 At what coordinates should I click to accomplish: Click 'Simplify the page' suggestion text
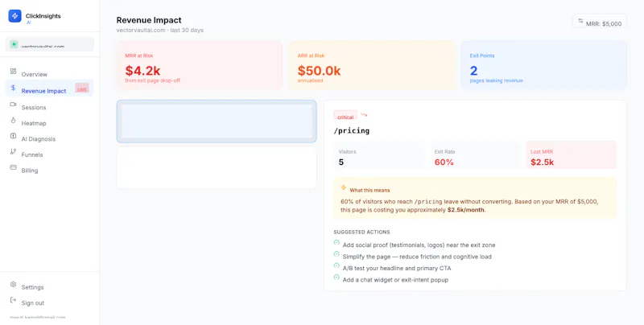tap(417, 257)
